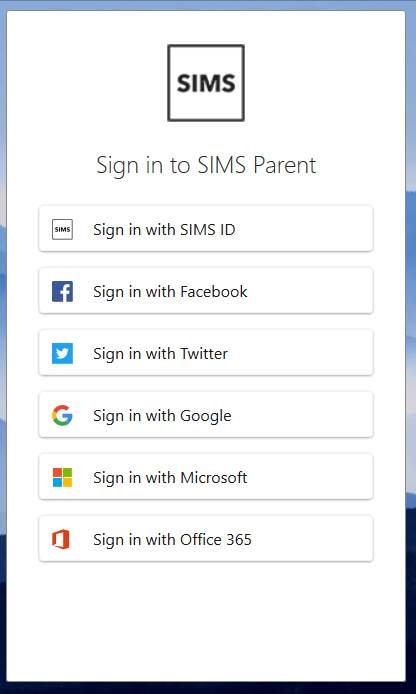
Task: Select 'Sign in with Microsoft' label
Action: point(170,478)
